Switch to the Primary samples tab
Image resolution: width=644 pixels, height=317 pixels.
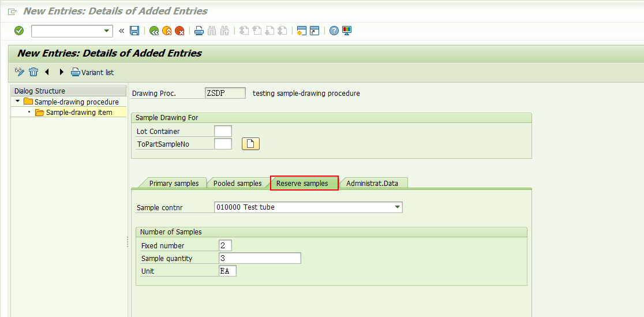coord(174,184)
